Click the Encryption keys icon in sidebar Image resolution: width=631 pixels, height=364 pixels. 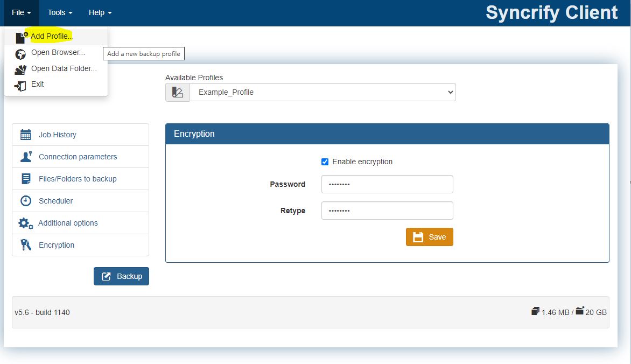26,245
